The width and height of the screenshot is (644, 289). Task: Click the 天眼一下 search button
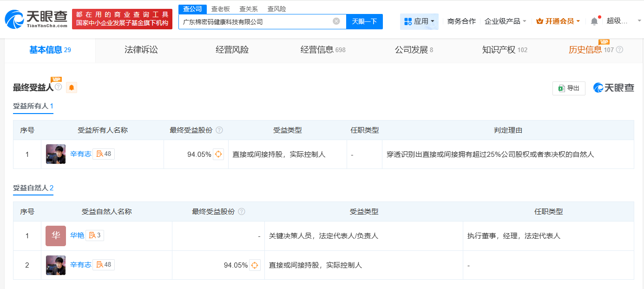pyautogui.click(x=364, y=21)
